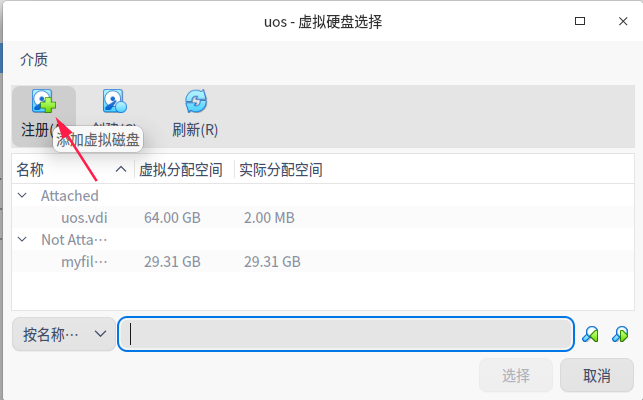Sort by 虚拟分配空间 column header
Screen dimensions: 643x400
click(181, 169)
